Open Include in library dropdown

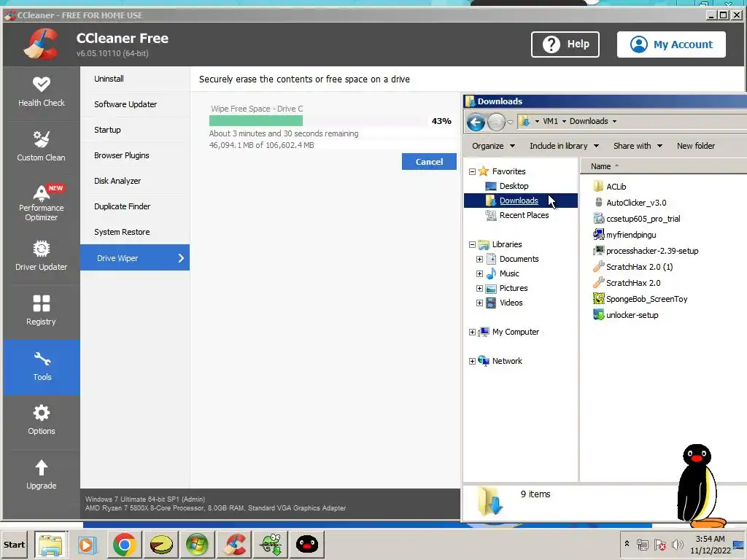coord(564,146)
